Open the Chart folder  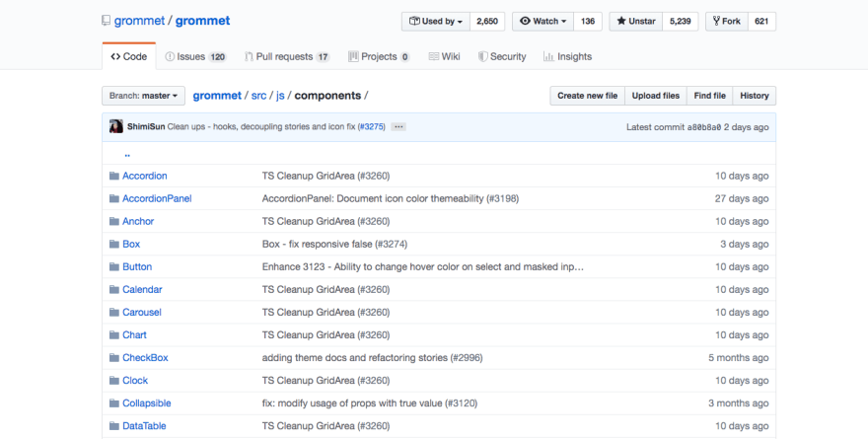tap(134, 334)
